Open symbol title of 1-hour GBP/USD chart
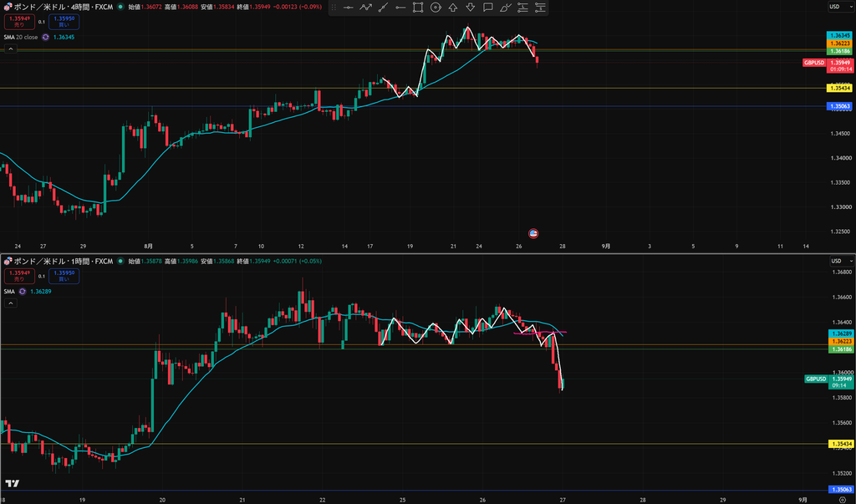The image size is (856, 504). click(x=64, y=261)
